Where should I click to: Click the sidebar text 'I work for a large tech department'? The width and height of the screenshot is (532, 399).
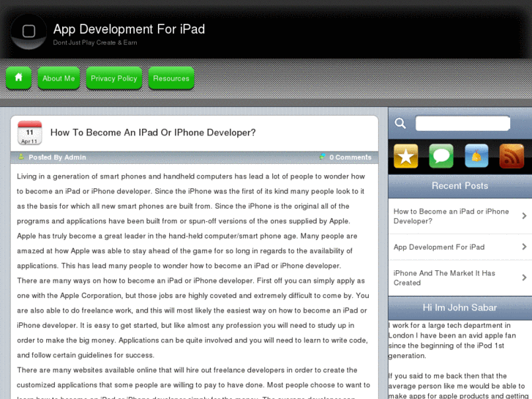pos(452,340)
